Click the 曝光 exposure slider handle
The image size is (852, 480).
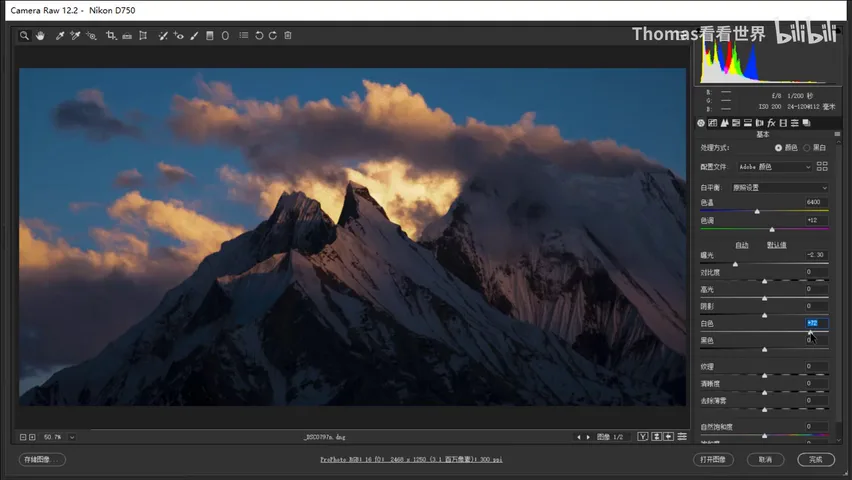pos(735,264)
